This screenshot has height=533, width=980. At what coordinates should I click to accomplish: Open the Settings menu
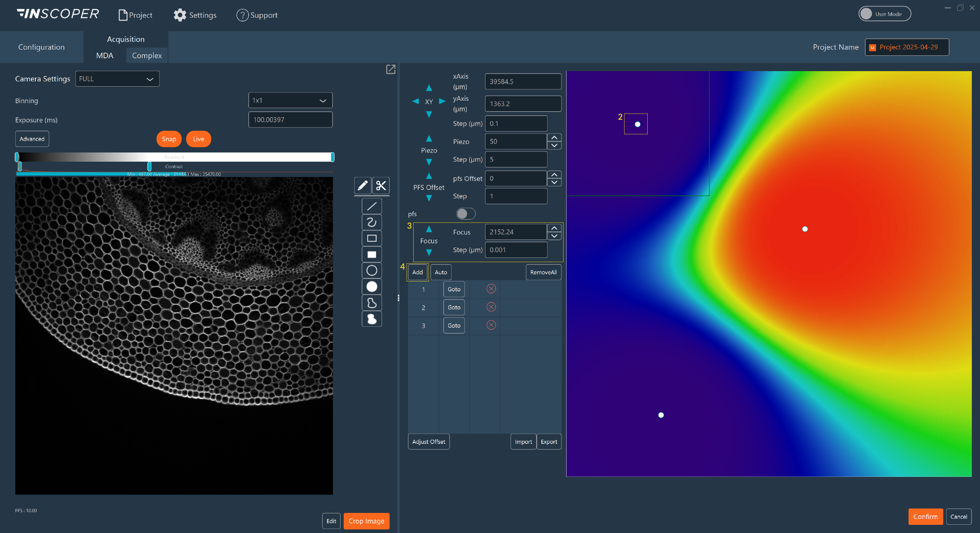(195, 15)
